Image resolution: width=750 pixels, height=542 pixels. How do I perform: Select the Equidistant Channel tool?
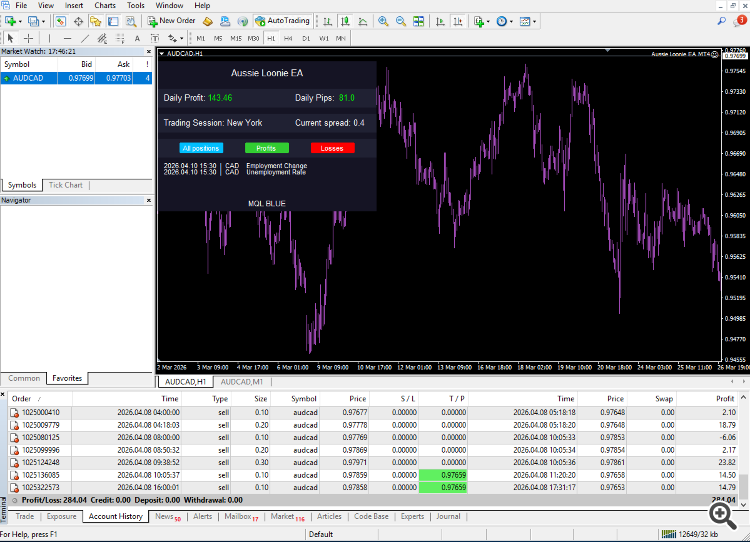click(102, 38)
